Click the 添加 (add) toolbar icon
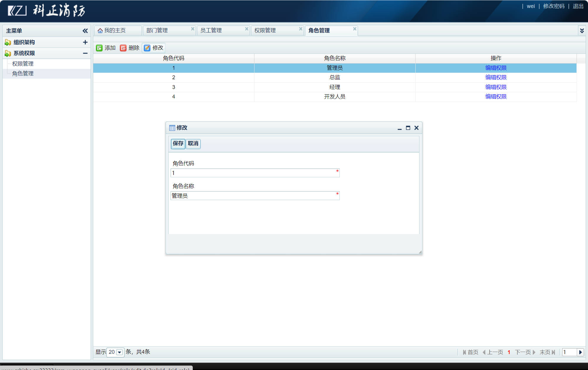Viewport: 588px width, 370px height. click(x=99, y=48)
